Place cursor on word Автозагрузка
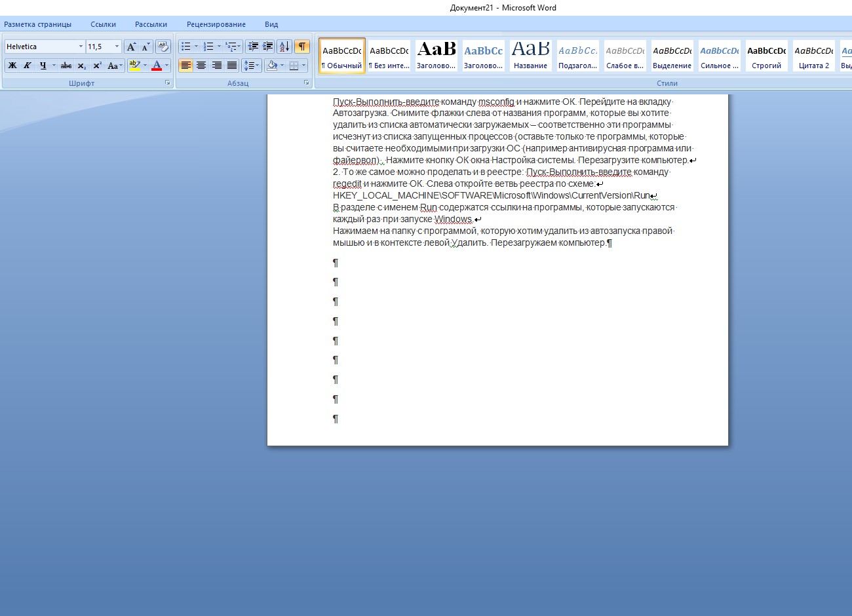Screen dimensions: 852x616 (x=360, y=113)
